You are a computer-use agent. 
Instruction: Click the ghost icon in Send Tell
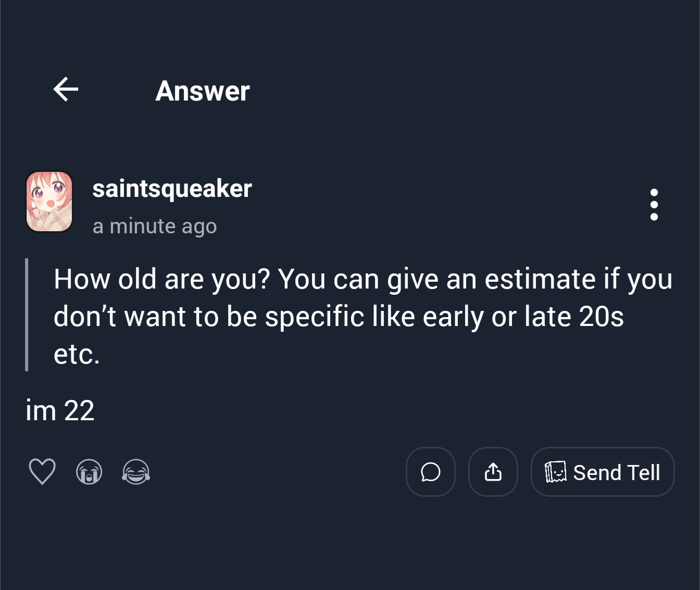(x=555, y=472)
